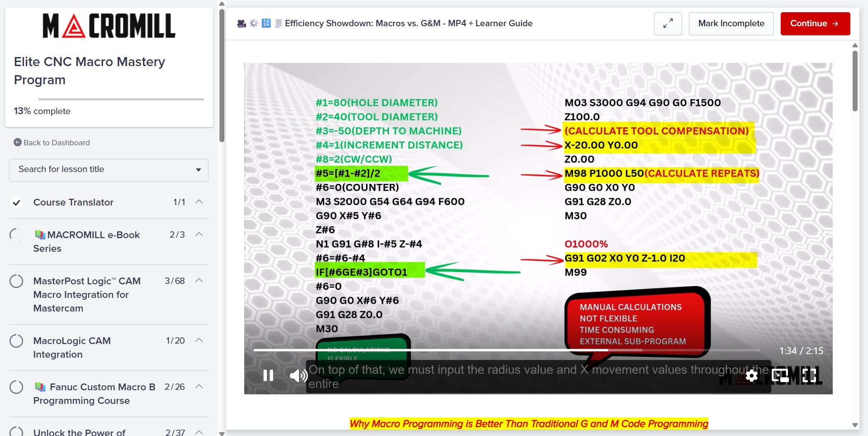This screenshot has width=868, height=436.
Task: Click the 2/3 lesson count
Action: (177, 235)
